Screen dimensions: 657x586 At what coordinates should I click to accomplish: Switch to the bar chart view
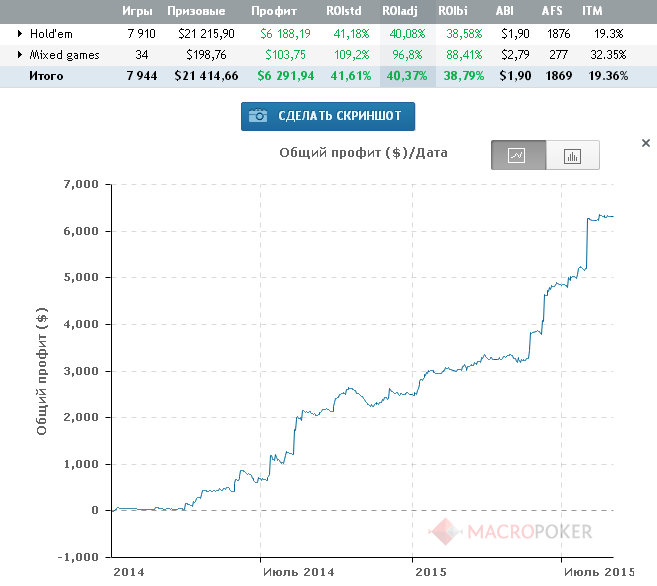(573, 155)
